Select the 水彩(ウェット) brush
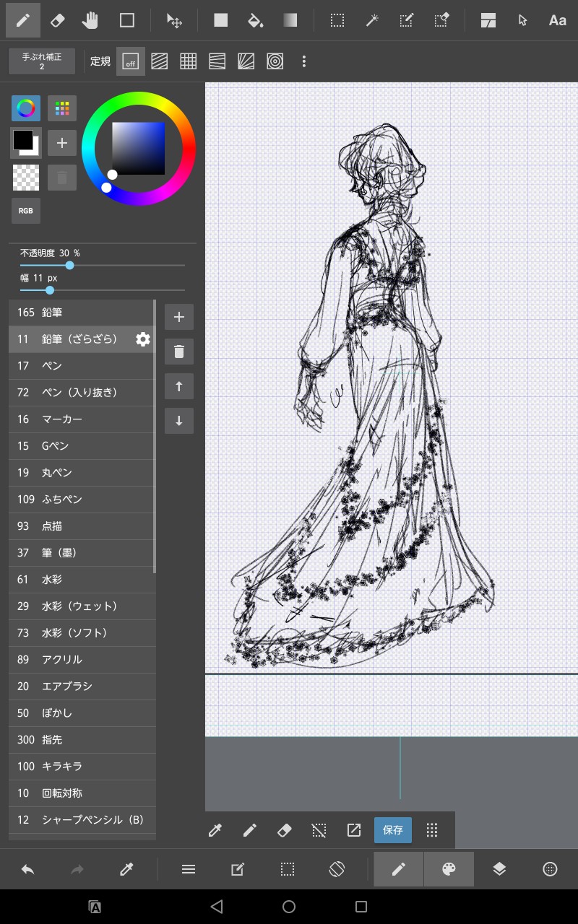 [x=82, y=606]
